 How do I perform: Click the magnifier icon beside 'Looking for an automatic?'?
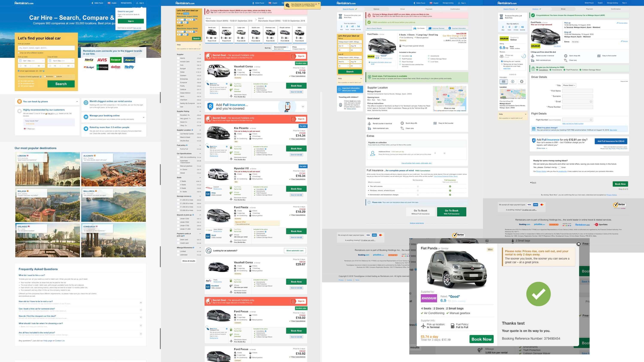pos(209,251)
